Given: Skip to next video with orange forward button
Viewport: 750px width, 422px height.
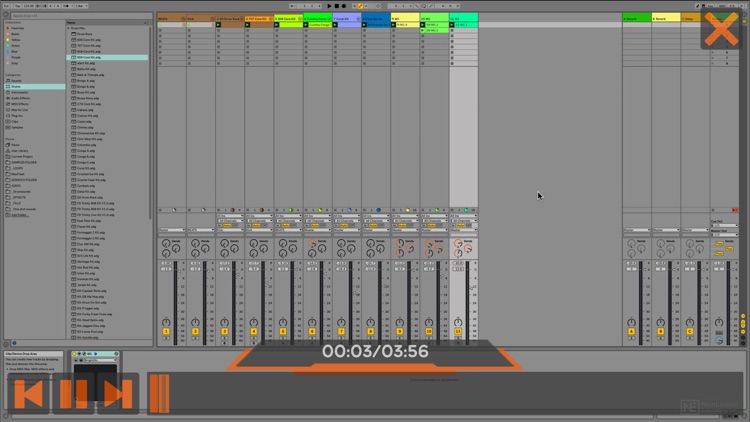Looking at the screenshot, I should point(118,394).
